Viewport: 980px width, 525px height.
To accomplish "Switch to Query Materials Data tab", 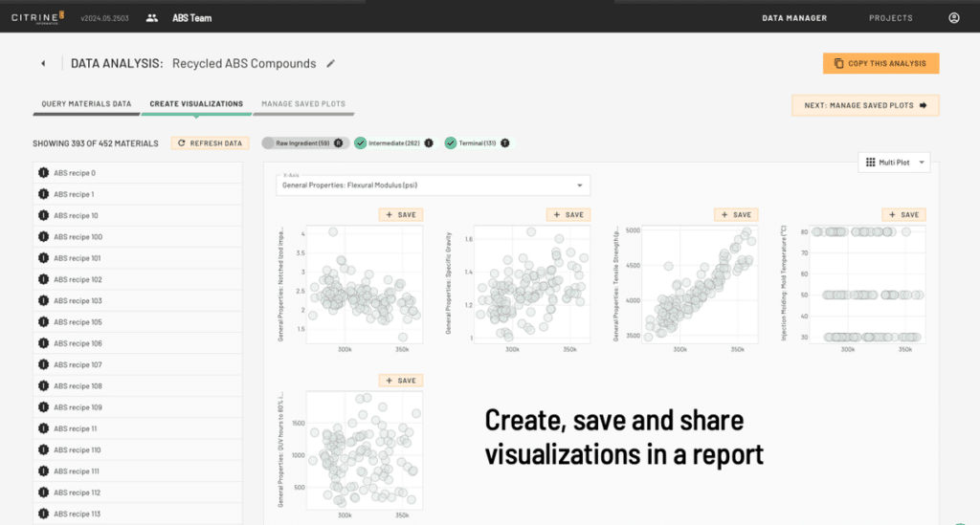I will tap(86, 103).
